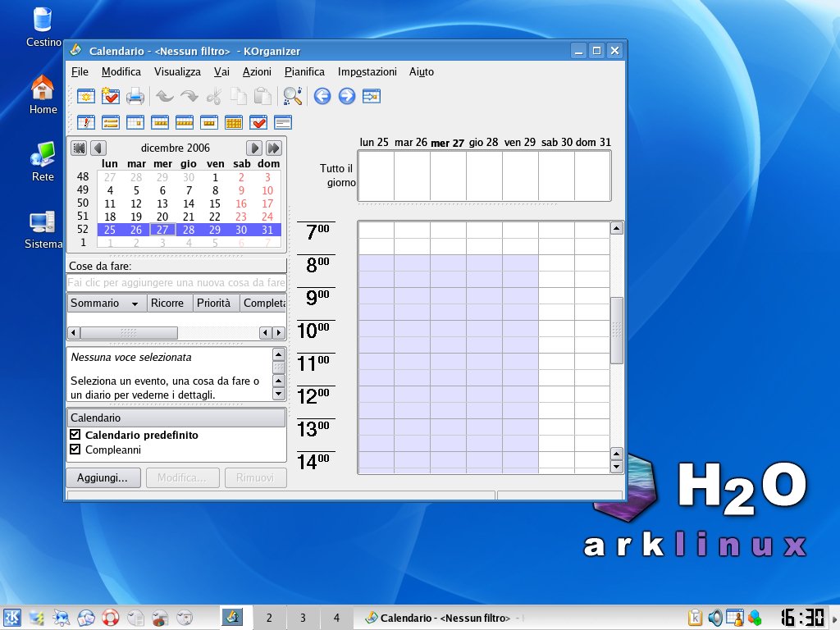Click the new to-do input field
The width and height of the screenshot is (840, 630).
point(176,282)
